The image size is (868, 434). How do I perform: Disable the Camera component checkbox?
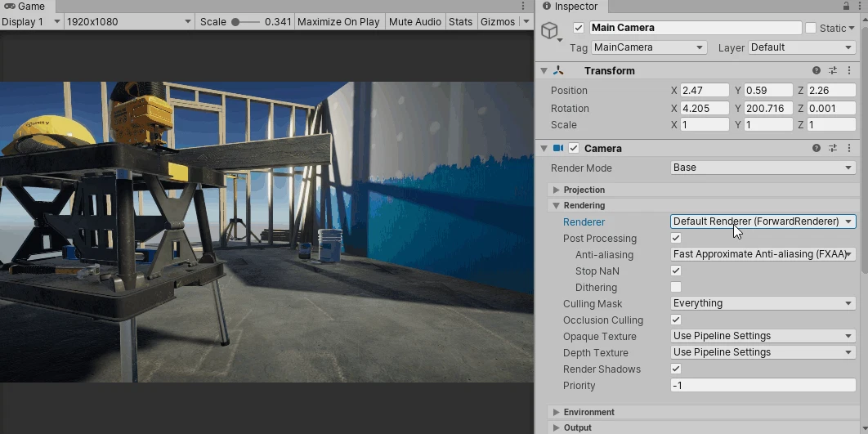(574, 148)
